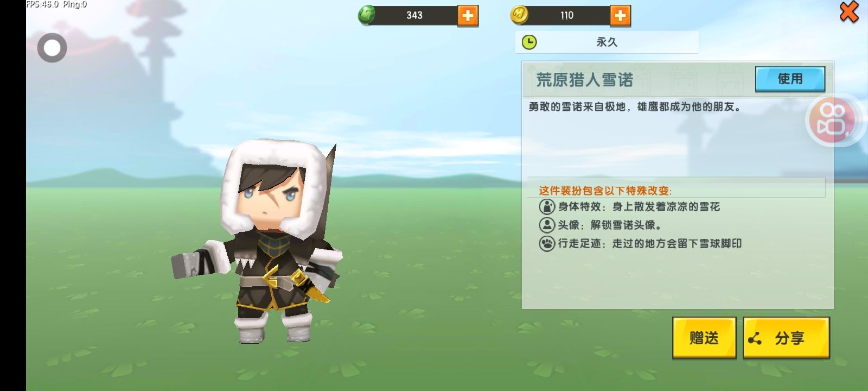Click the share icon on 分享 button
Viewport: 868px width, 391px height.
point(755,339)
